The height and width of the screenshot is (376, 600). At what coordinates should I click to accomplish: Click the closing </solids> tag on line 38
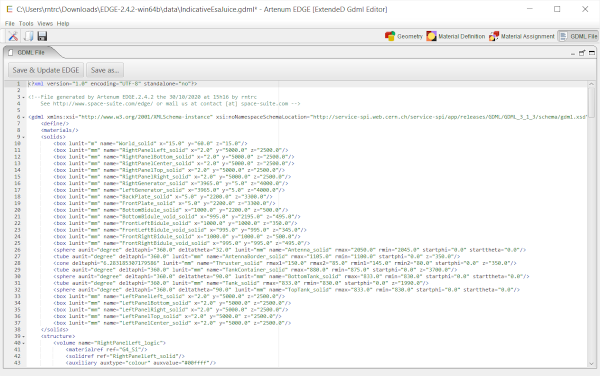[x=55, y=330]
